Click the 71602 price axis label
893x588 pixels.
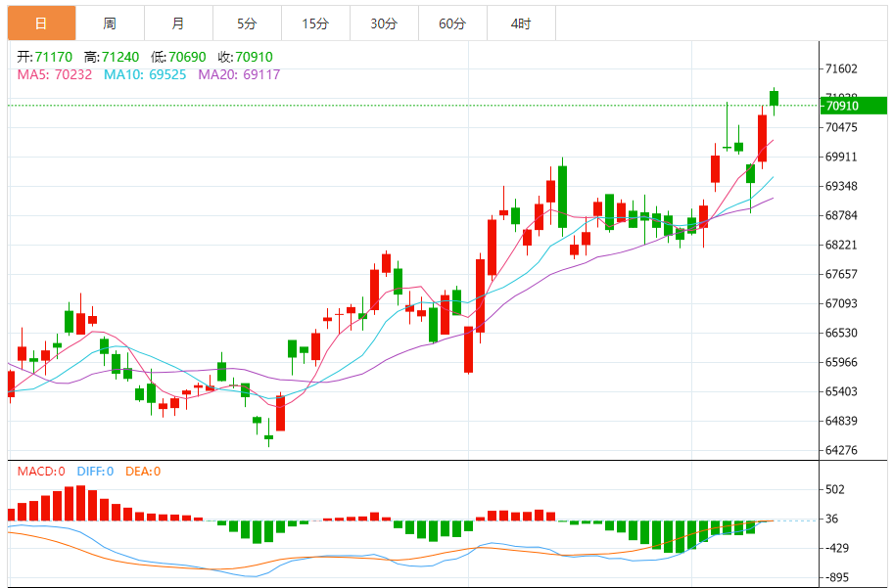[841, 68]
